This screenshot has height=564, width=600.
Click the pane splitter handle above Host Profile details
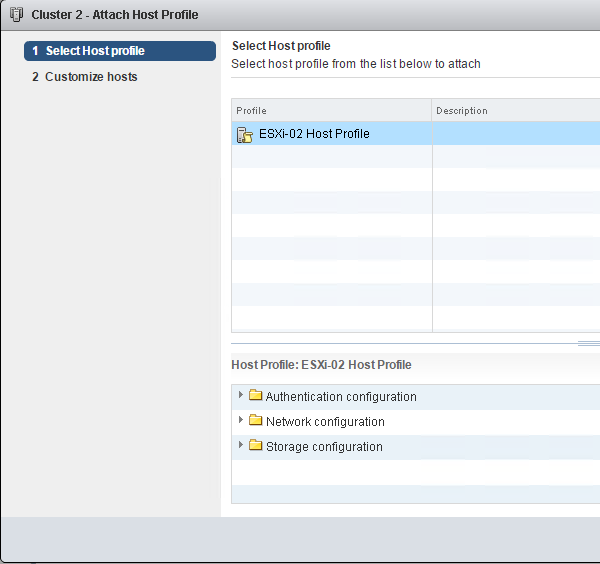click(x=589, y=343)
